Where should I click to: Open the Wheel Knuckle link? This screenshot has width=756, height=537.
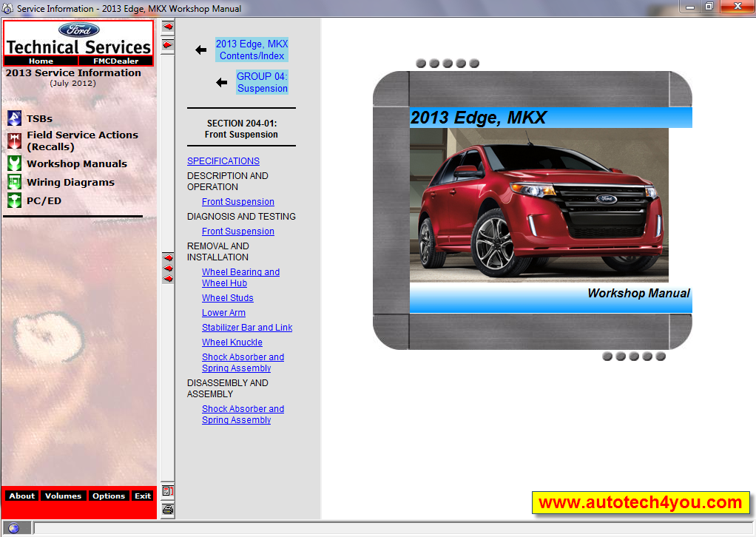(232, 342)
